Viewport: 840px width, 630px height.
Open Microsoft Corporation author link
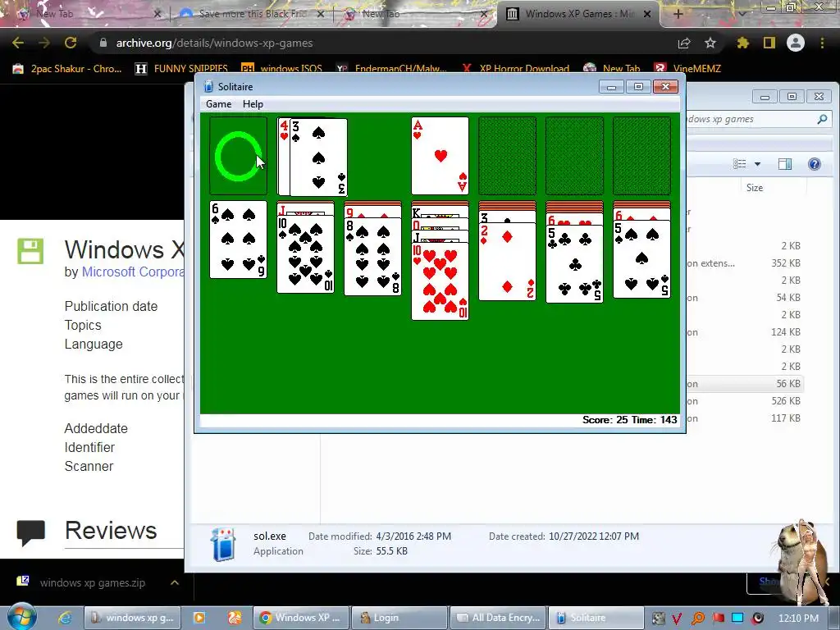point(133,272)
